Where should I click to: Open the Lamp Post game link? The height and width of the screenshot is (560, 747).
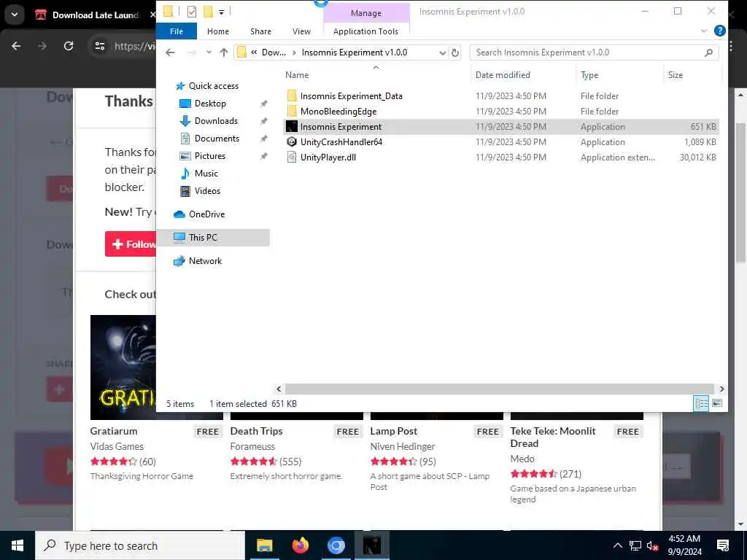point(393,431)
